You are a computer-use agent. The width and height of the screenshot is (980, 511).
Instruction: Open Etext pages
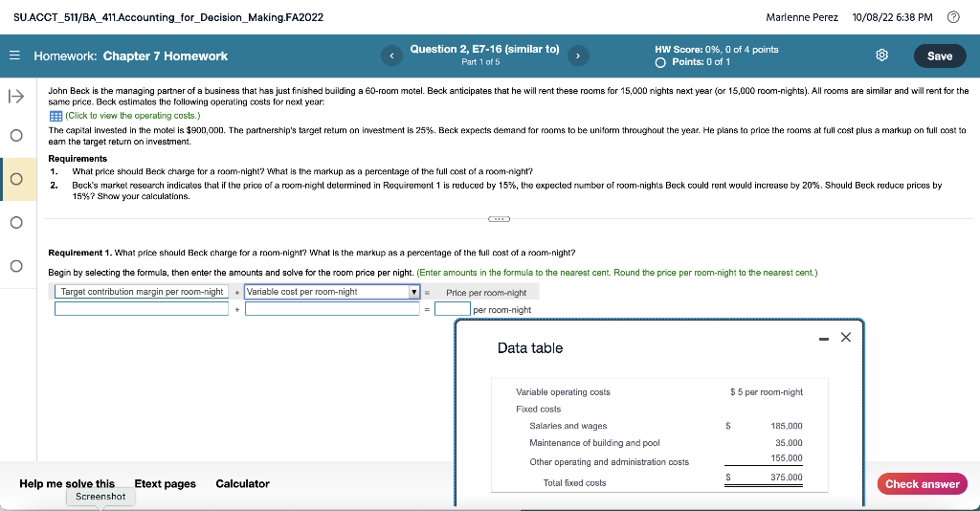tap(165, 483)
